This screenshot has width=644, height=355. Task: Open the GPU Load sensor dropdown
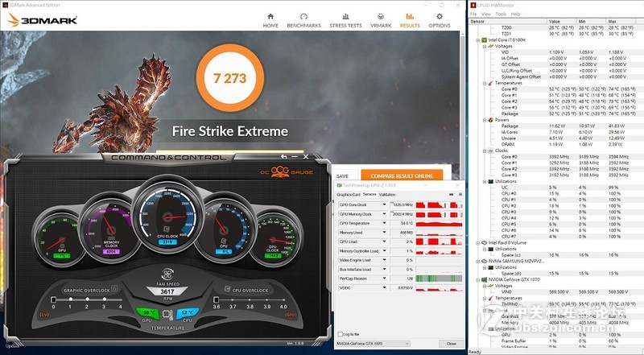coord(385,241)
